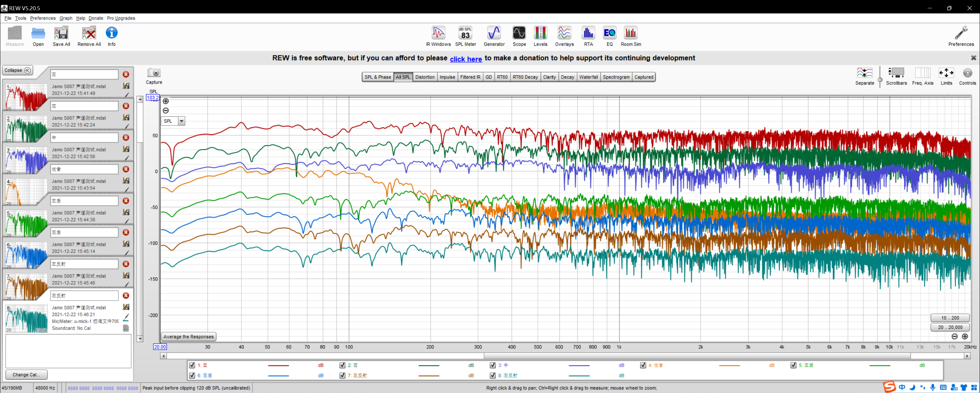Toggle the trace 2 legend checkbox
This screenshot has width=980, height=393.
coord(343,365)
